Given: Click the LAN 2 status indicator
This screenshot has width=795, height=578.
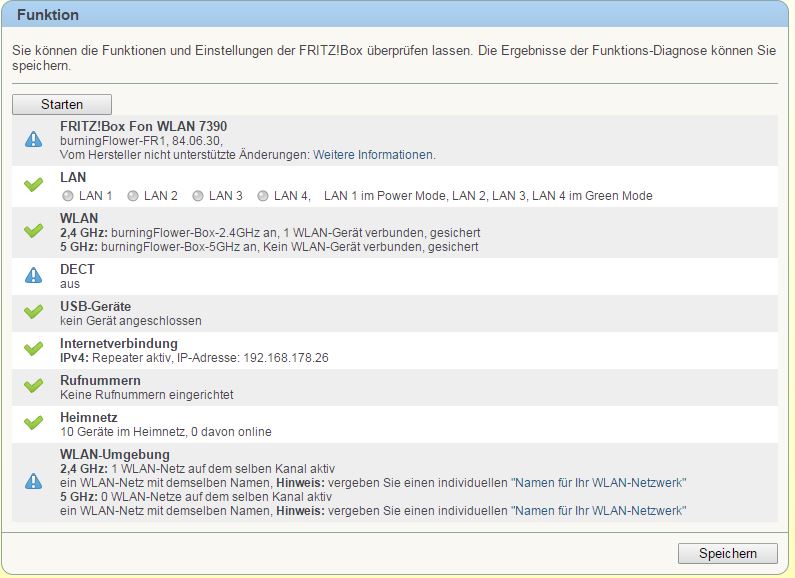Looking at the screenshot, I should click(133, 196).
